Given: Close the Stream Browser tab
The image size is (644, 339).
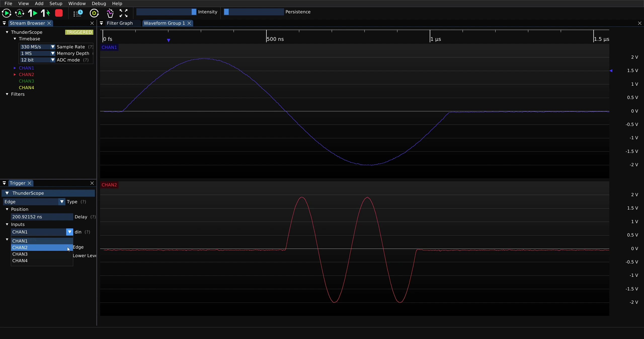Looking at the screenshot, I should [49, 23].
